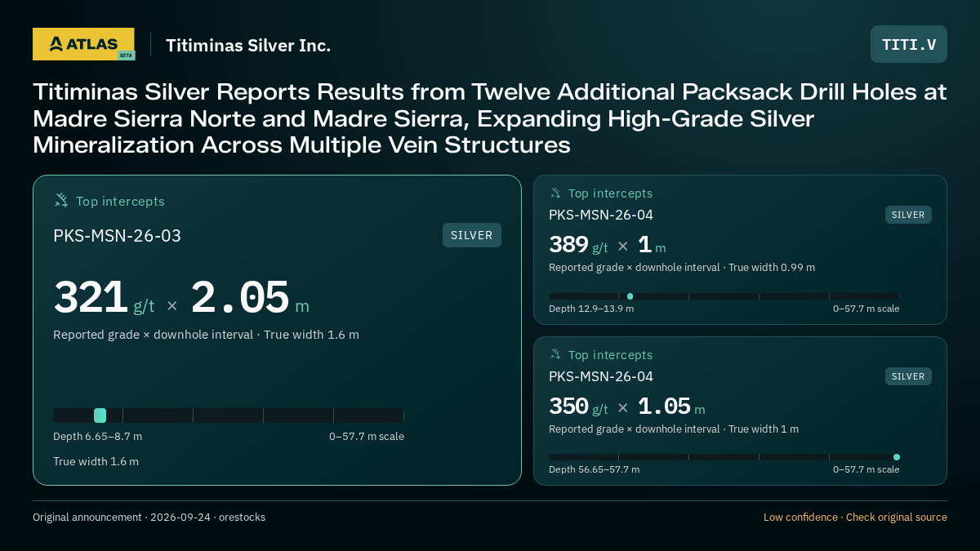
Task: Select the 389 g/t grade value
Action: pyautogui.click(x=578, y=245)
